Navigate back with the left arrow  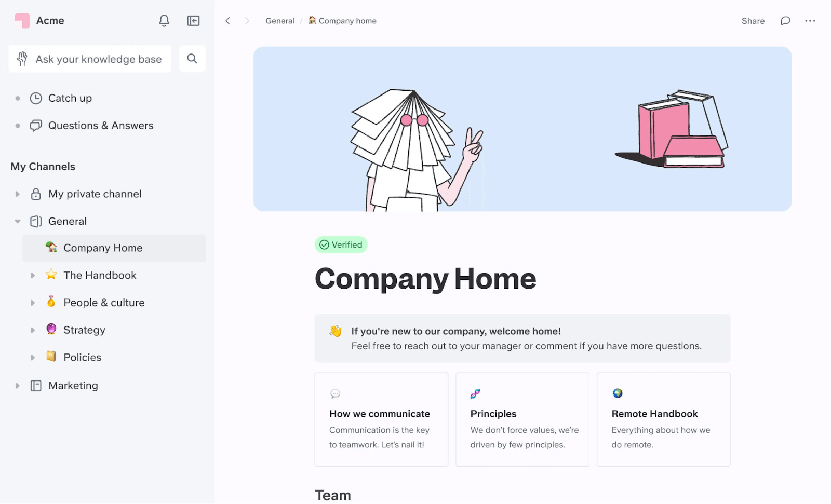click(227, 21)
